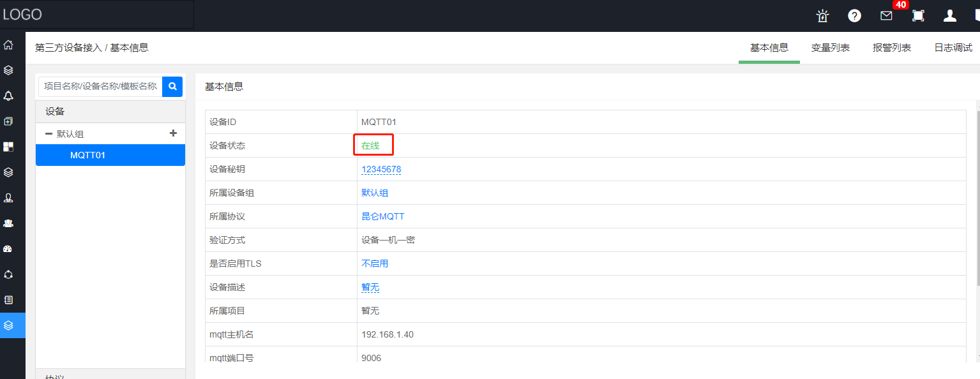Switch to the 报警列表 tab

[891, 48]
